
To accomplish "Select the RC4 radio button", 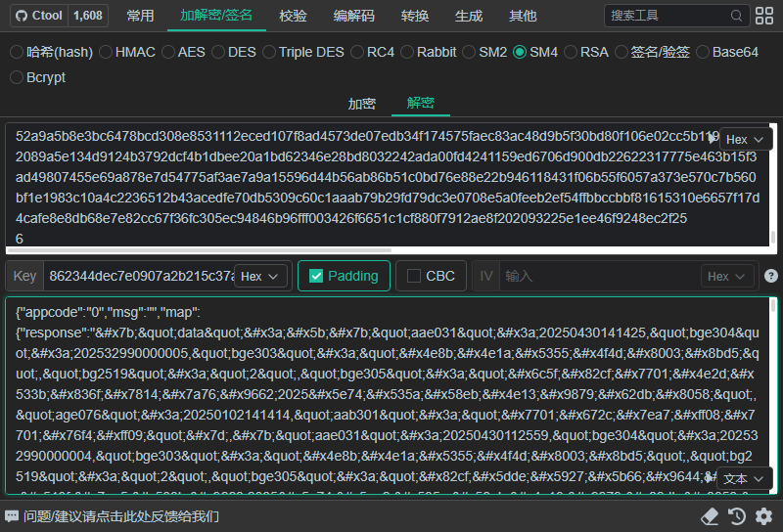I will tap(357, 52).
